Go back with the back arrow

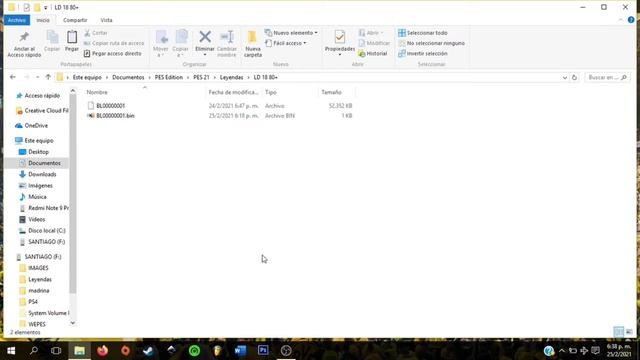[x=13, y=77]
